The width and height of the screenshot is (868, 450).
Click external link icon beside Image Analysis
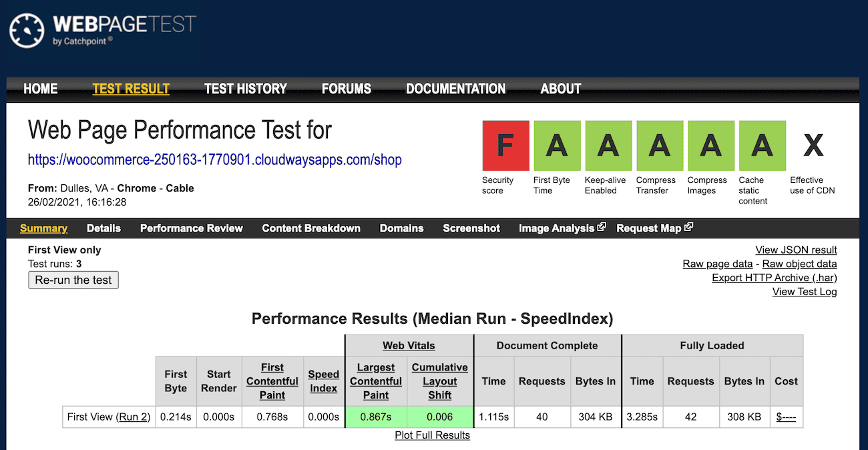click(602, 227)
